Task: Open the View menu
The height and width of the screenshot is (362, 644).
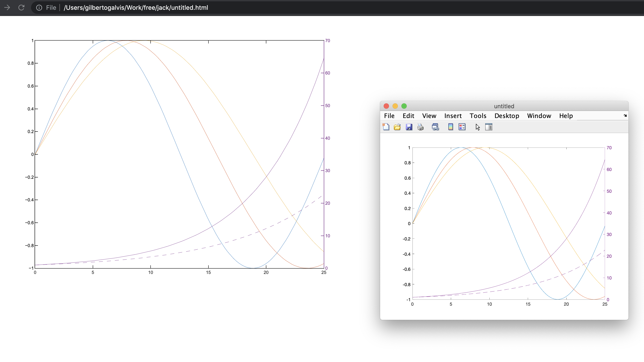Action: tap(429, 116)
